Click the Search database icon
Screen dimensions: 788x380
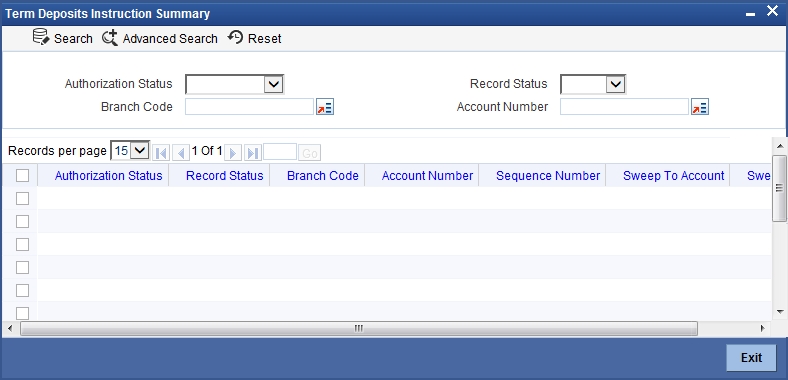pyautogui.click(x=41, y=37)
